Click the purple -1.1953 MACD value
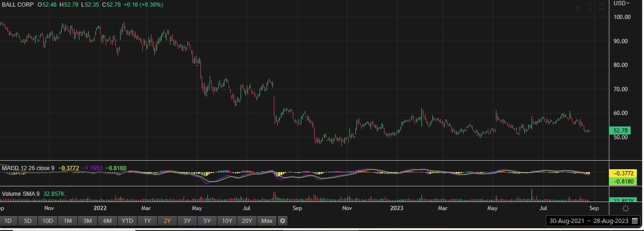The width and height of the screenshot is (644, 231). 93,168
